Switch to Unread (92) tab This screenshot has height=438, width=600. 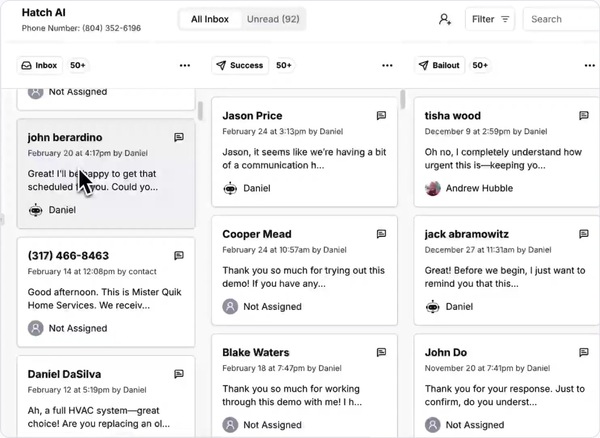(273, 19)
